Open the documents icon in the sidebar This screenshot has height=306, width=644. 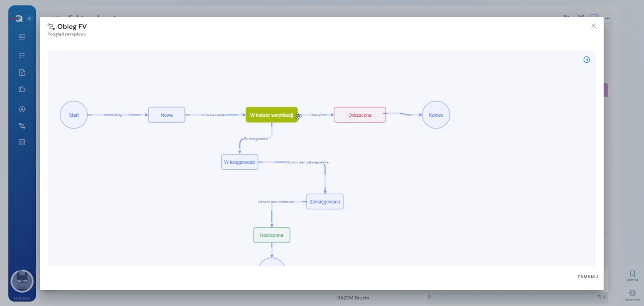point(22,72)
